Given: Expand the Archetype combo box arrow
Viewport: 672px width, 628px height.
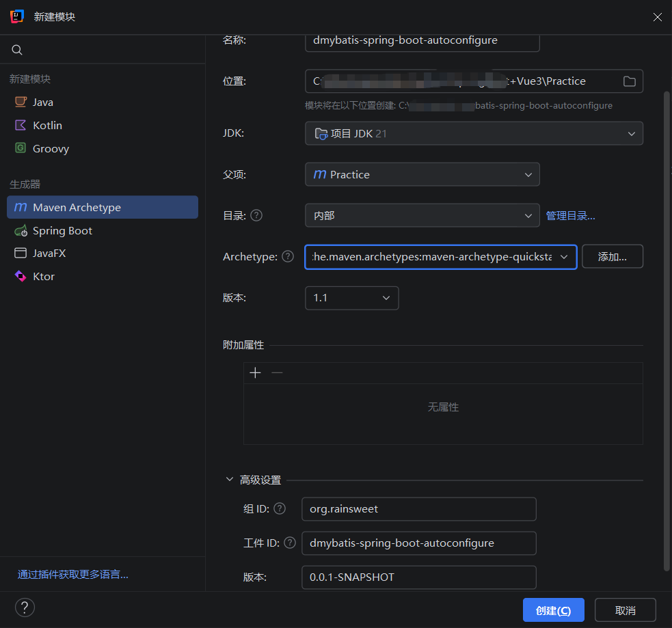Looking at the screenshot, I should point(564,256).
